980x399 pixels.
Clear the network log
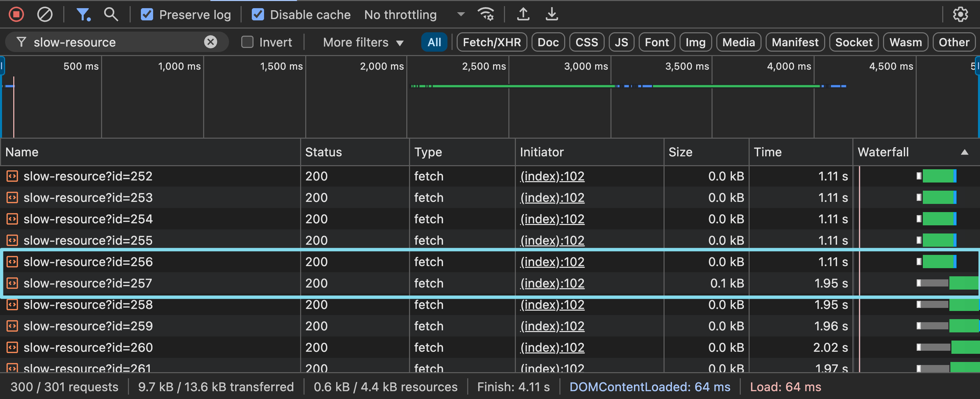pos(45,14)
